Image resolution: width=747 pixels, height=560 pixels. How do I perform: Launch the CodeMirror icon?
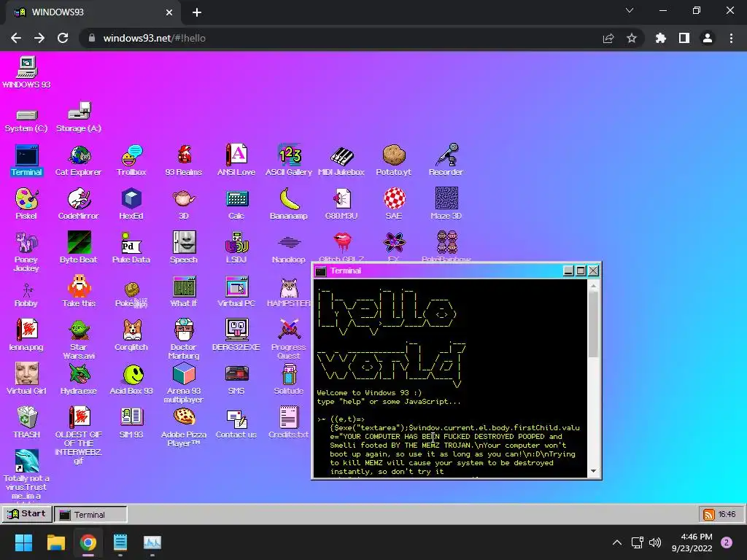(x=79, y=199)
